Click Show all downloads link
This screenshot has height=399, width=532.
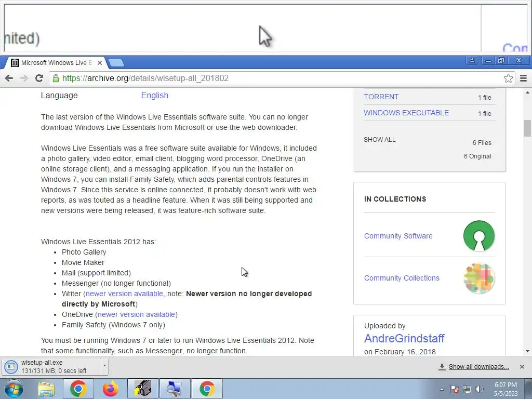(x=478, y=367)
